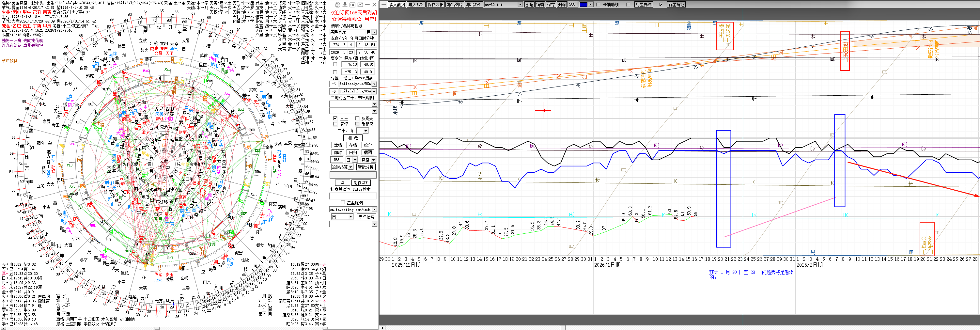Click the line chart icon in panel header
The height and width of the screenshot is (330, 980).
point(360,5)
